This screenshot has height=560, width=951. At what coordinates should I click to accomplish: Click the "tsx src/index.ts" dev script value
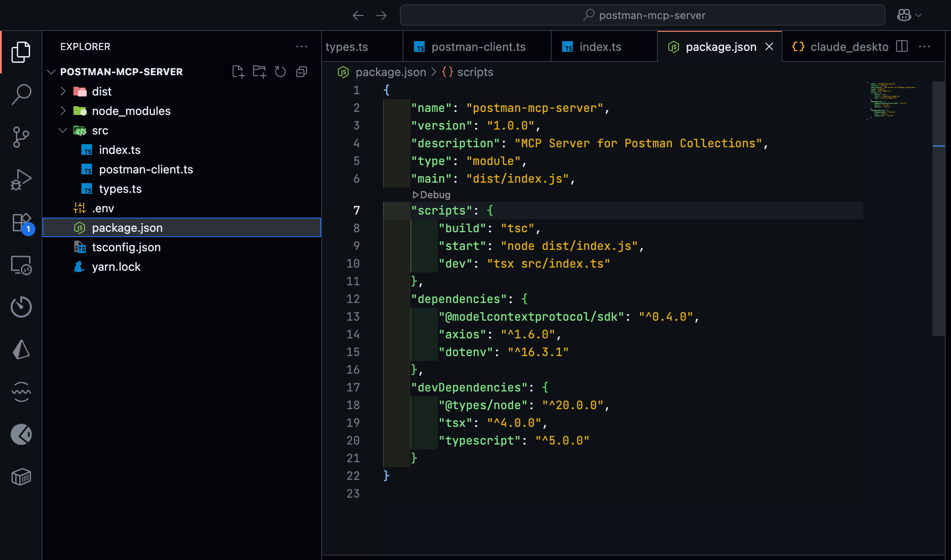548,264
